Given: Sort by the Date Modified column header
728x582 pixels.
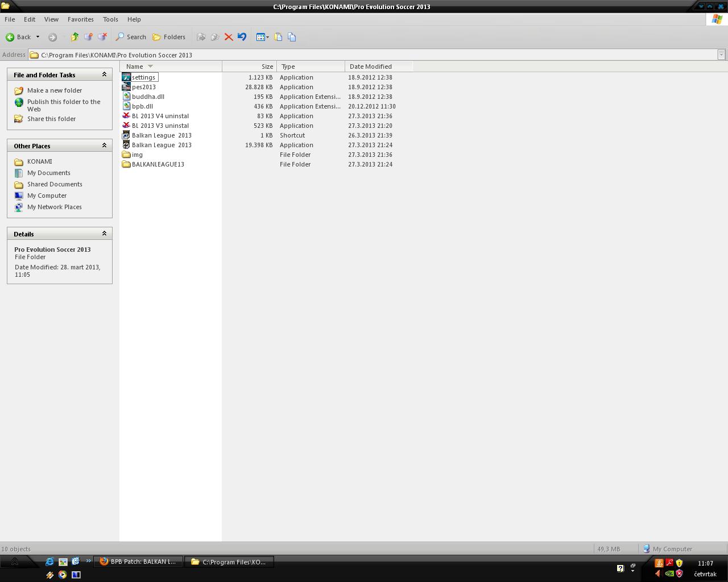Looking at the screenshot, I should pos(379,66).
